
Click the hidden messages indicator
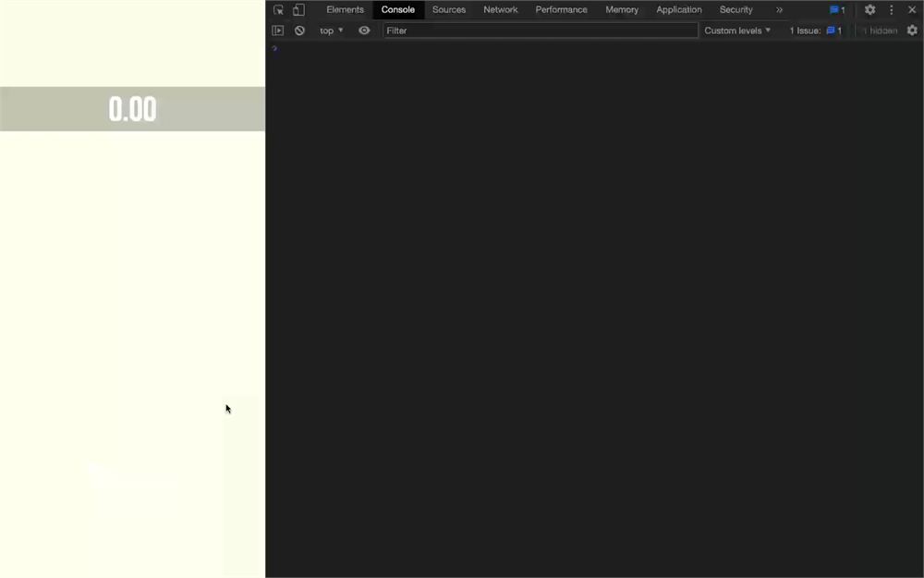pos(880,31)
